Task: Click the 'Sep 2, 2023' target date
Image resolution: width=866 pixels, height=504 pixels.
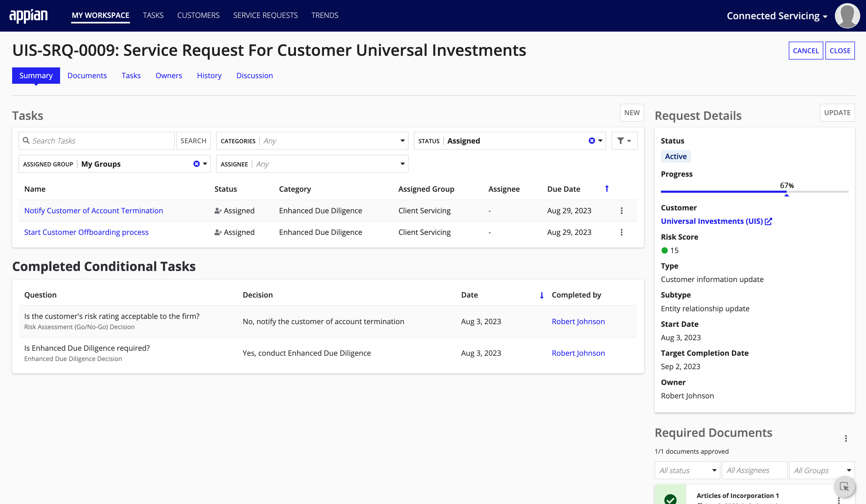Action: pos(680,367)
